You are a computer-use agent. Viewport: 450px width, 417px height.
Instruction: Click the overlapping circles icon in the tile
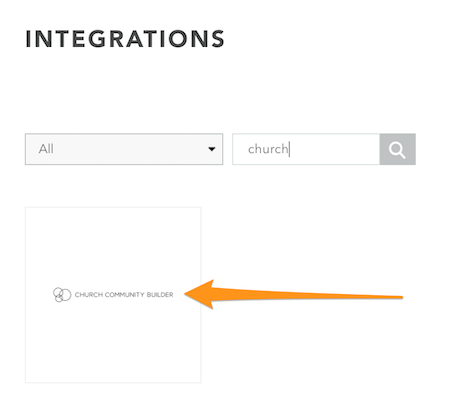point(62,295)
